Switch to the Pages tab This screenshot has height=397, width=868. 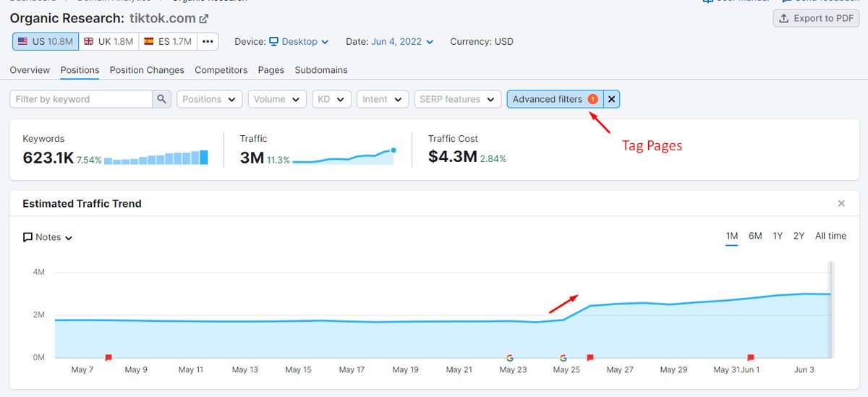coord(271,70)
